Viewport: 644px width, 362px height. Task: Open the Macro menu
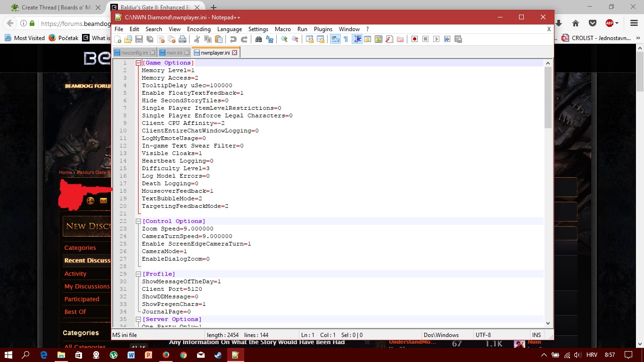coord(283,29)
